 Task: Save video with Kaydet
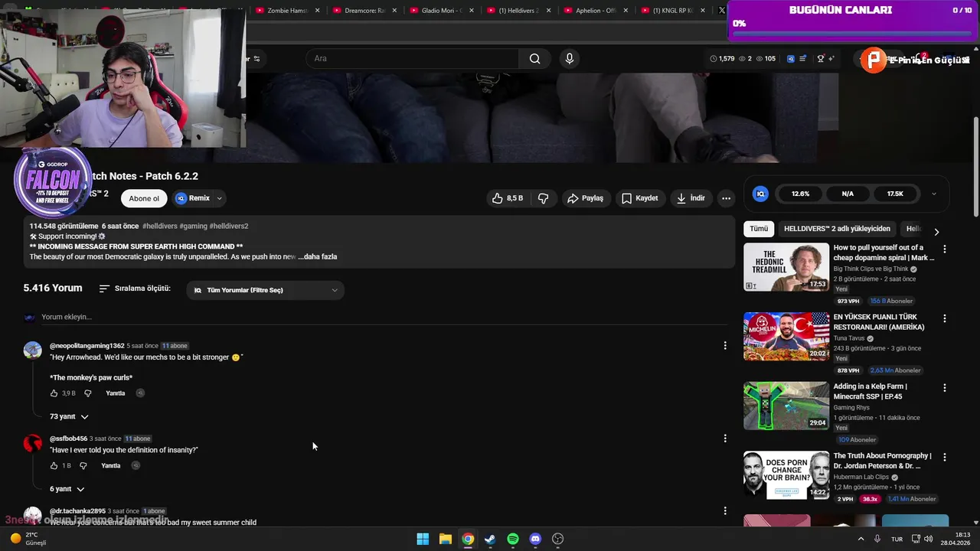[x=639, y=198]
